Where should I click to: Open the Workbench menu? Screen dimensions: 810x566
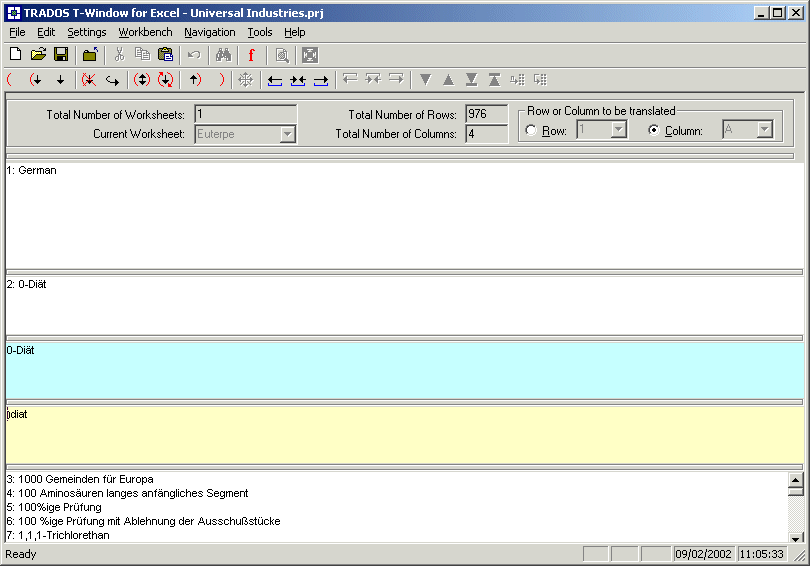point(145,32)
